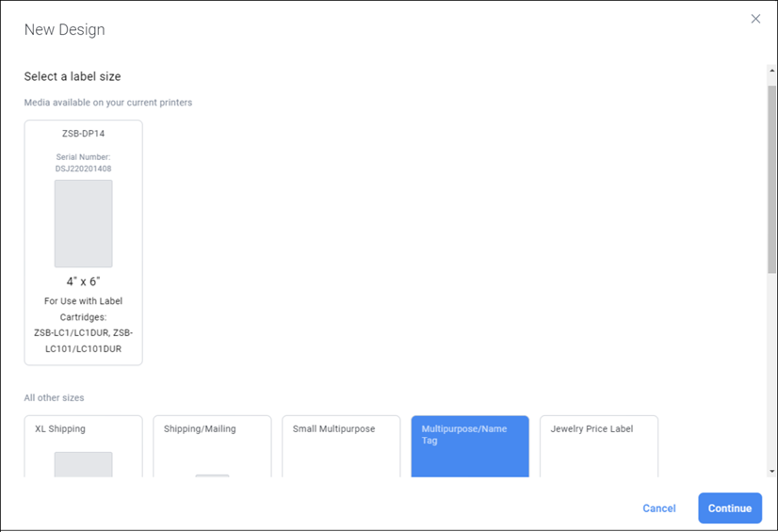Pick the Jewelry Price Label size

coord(599,446)
